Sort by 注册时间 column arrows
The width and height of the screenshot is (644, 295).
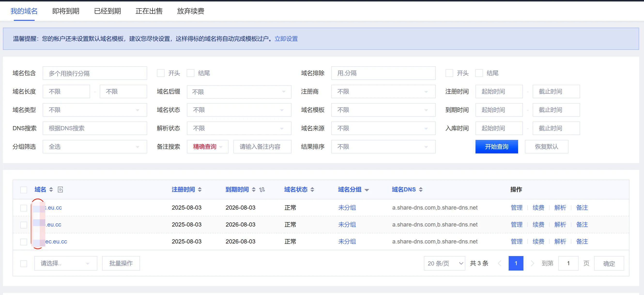coord(200,189)
